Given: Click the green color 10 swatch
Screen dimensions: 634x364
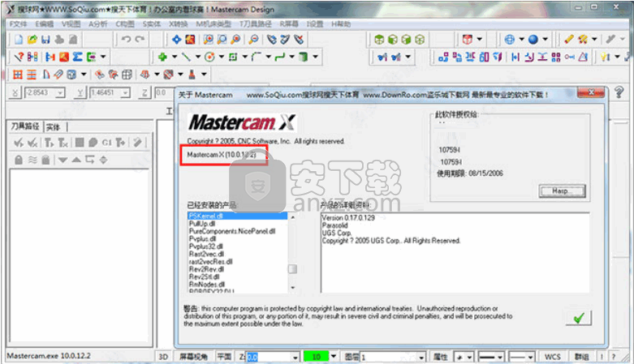Looking at the screenshot, I should point(316,357).
